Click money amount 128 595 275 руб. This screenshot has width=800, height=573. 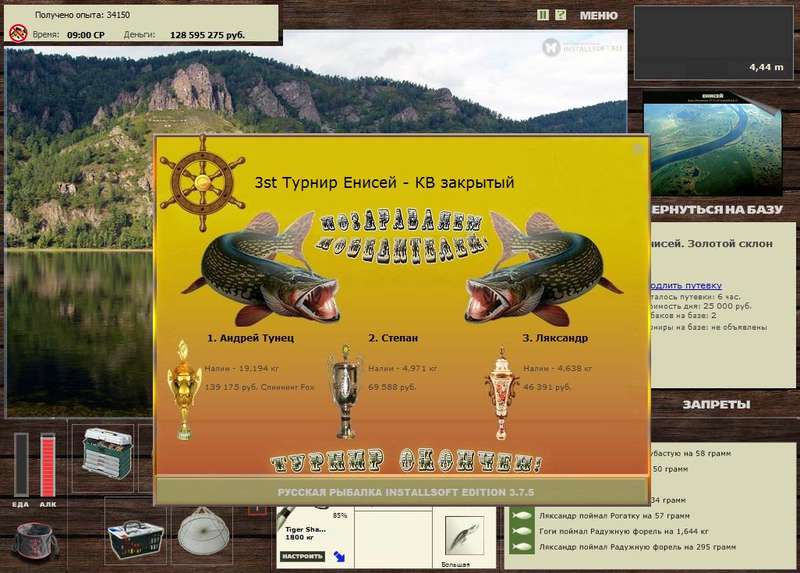[207, 35]
